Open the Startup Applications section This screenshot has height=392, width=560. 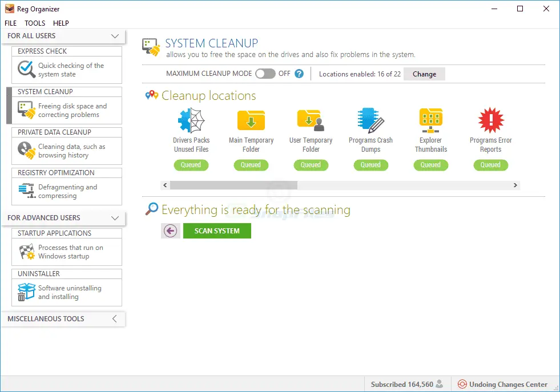coord(67,247)
